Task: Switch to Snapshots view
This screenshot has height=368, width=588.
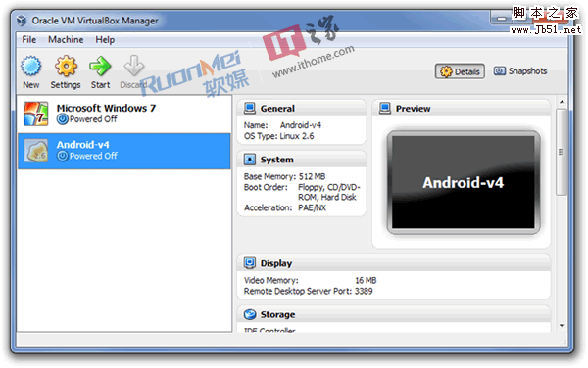Action: tap(520, 70)
